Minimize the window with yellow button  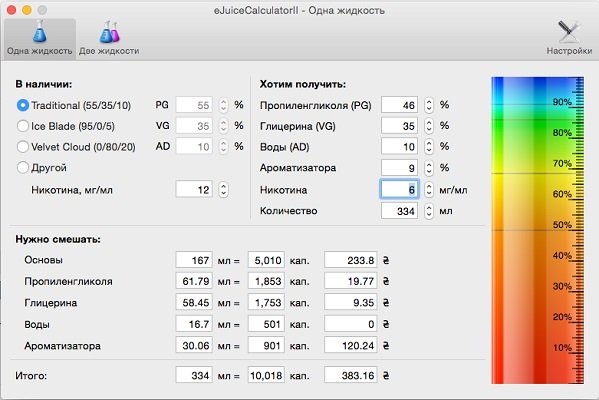[x=26, y=10]
